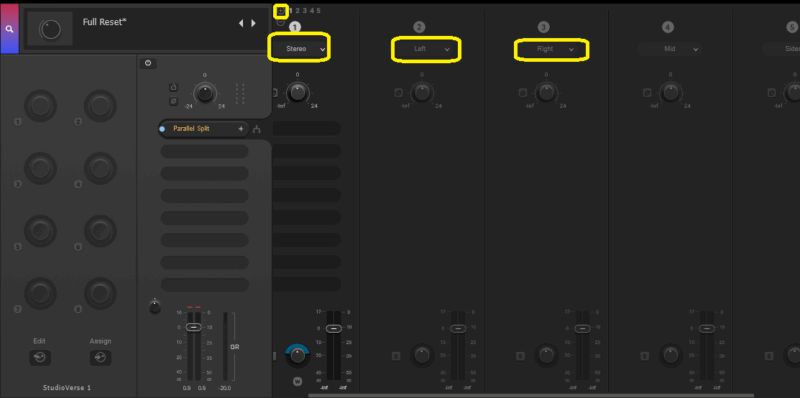
Task: Click the Parallel Split plugin slot
Action: 204,129
